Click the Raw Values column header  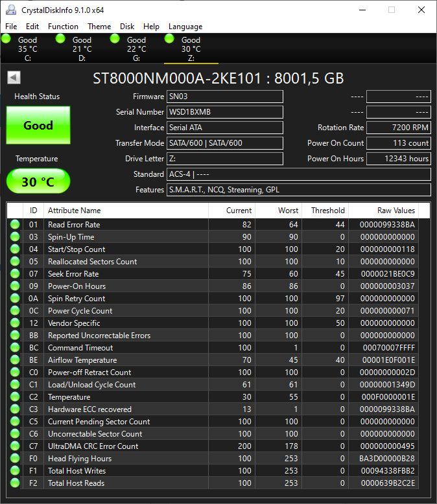pyautogui.click(x=384, y=211)
